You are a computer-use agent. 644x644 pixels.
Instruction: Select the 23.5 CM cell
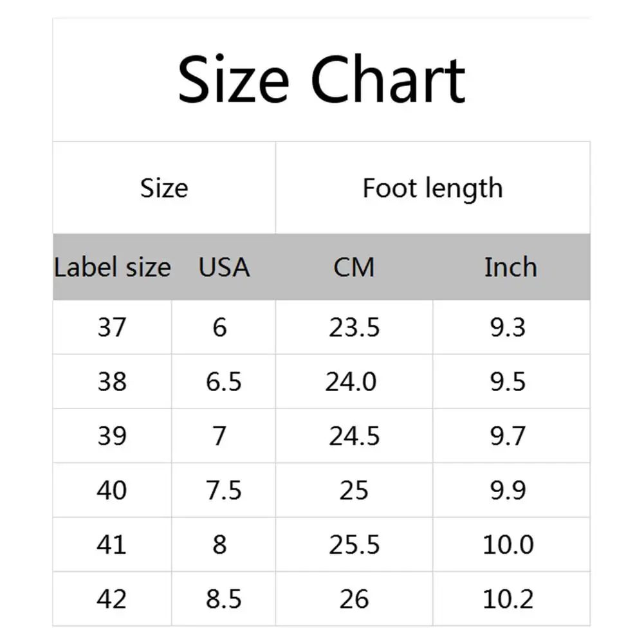coord(354,327)
